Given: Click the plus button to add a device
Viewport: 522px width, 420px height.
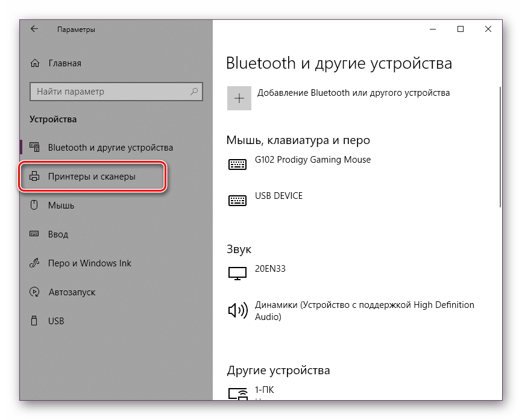Looking at the screenshot, I should point(239,98).
